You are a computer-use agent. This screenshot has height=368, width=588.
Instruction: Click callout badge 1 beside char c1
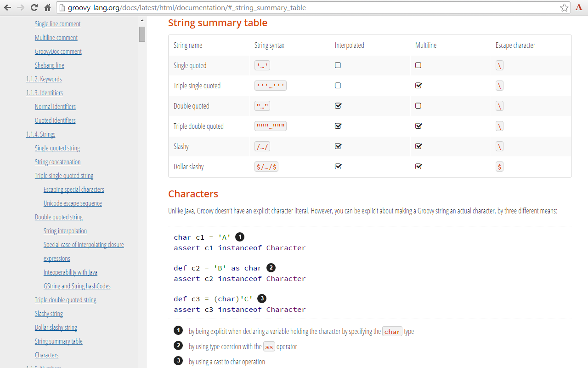(239, 236)
